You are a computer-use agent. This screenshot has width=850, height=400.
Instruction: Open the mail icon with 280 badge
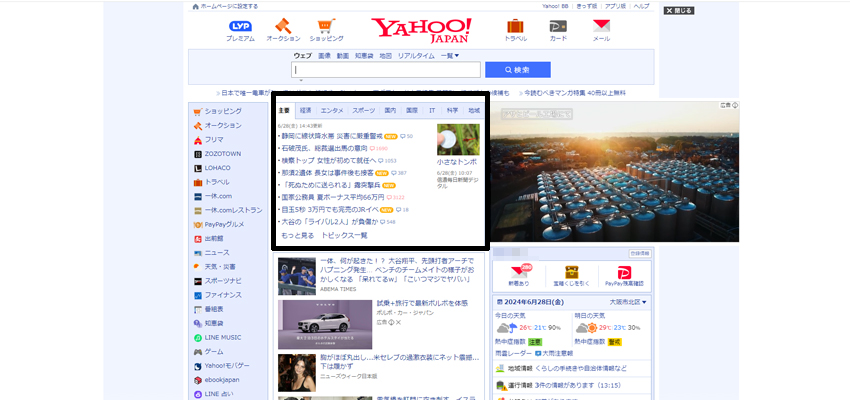click(519, 272)
